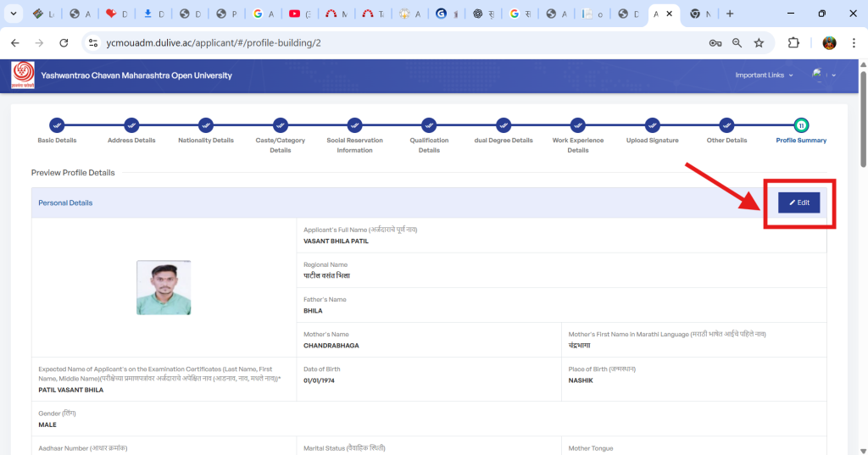Click the page vertical scrollbar

click(x=863, y=119)
